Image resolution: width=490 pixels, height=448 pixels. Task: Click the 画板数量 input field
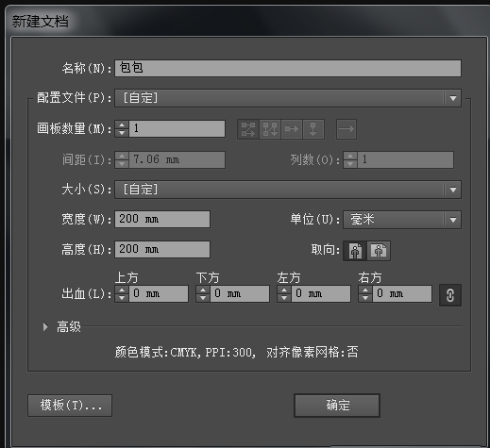coord(177,128)
